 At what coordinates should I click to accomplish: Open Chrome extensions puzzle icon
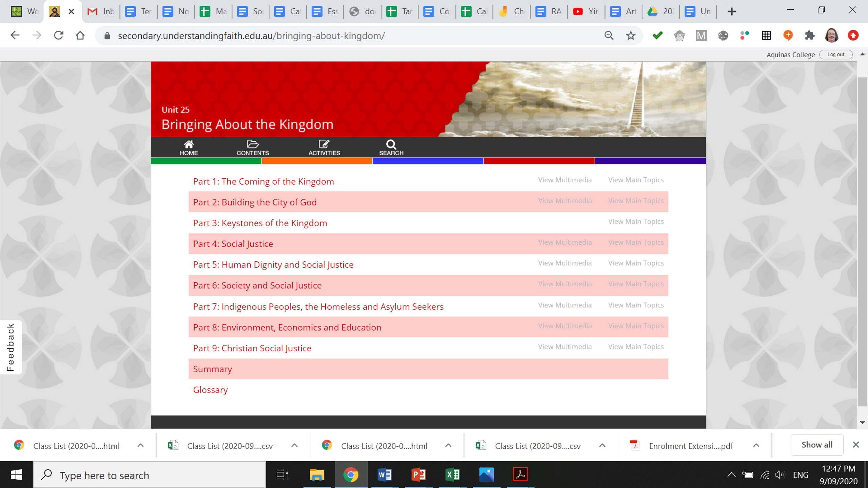click(x=809, y=35)
